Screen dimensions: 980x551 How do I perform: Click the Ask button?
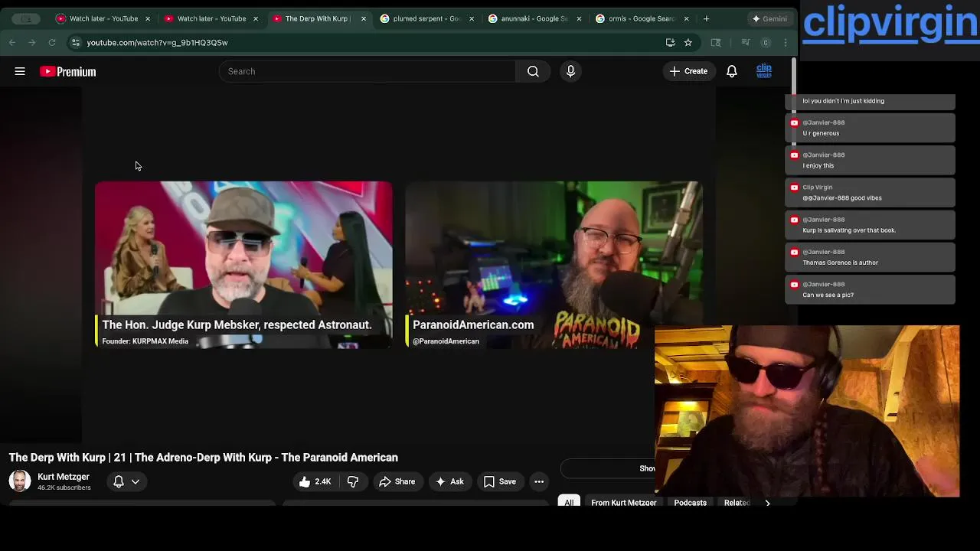(x=449, y=481)
